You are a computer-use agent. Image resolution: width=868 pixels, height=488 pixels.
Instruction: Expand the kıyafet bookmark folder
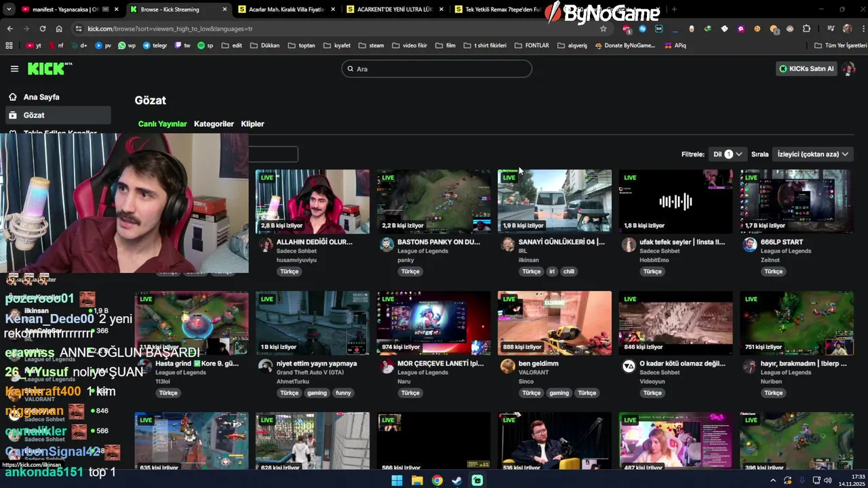337,45
